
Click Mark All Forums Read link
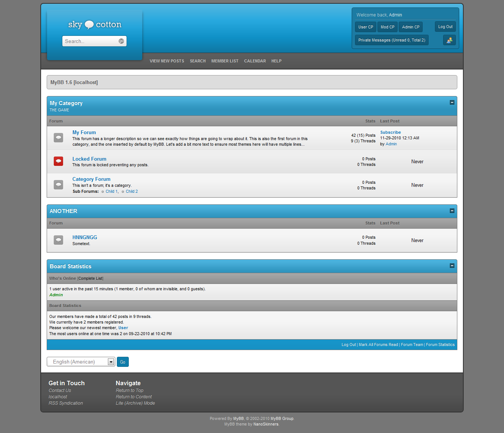pyautogui.click(x=378, y=344)
